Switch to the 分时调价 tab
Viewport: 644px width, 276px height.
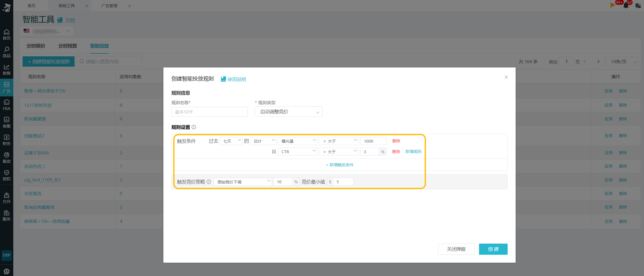click(x=36, y=46)
